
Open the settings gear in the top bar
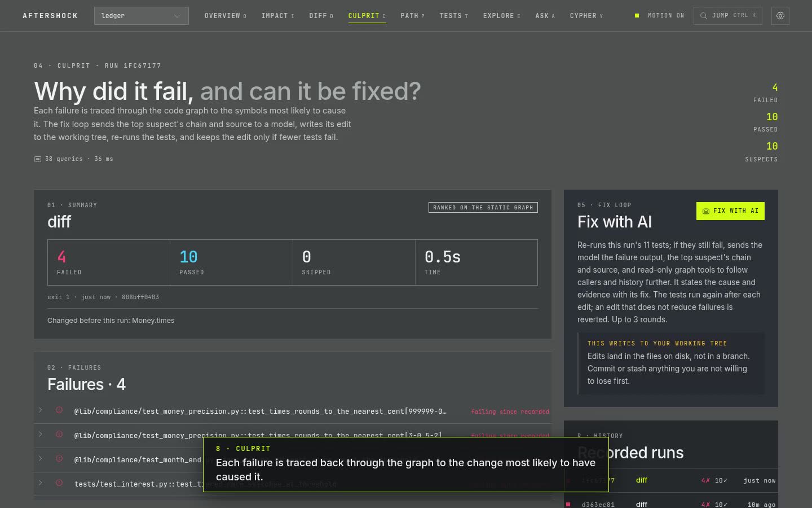pyautogui.click(x=780, y=16)
